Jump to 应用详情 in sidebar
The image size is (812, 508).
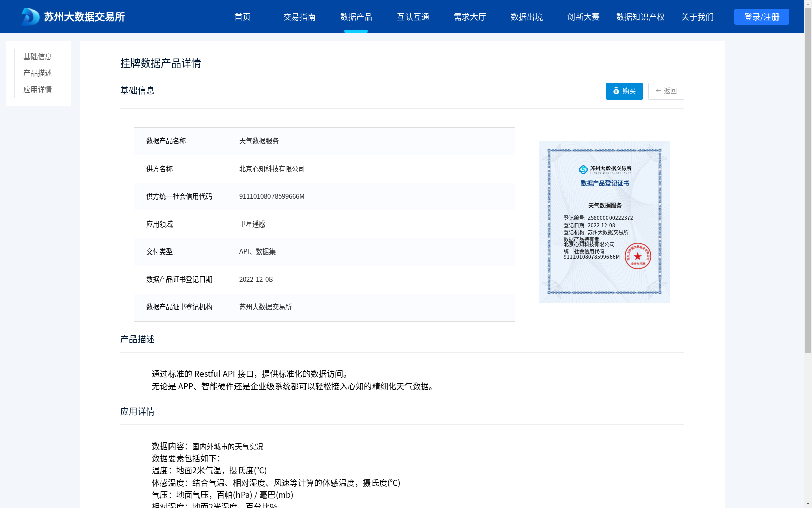38,90
